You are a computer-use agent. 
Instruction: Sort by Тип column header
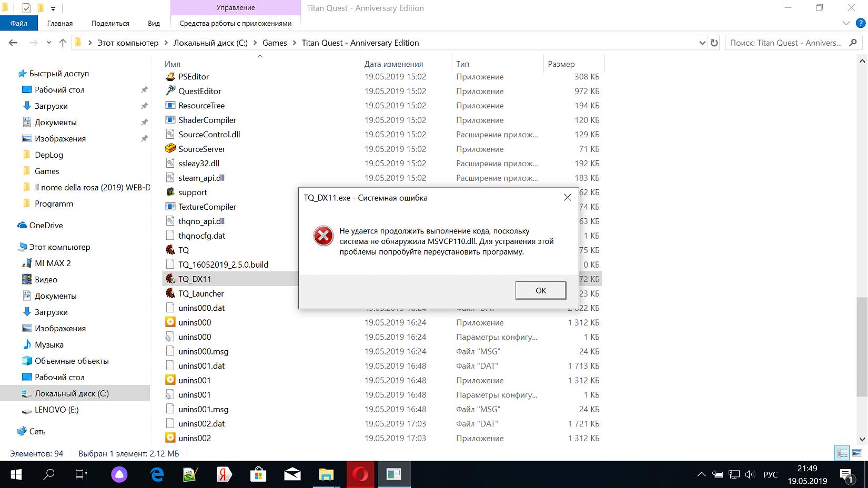point(462,64)
